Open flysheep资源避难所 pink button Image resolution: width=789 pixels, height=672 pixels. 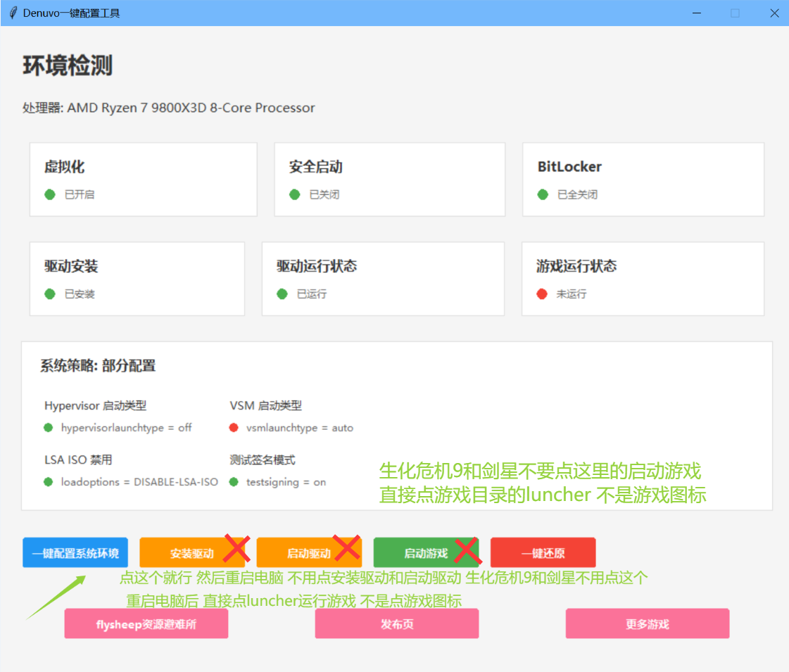146,623
